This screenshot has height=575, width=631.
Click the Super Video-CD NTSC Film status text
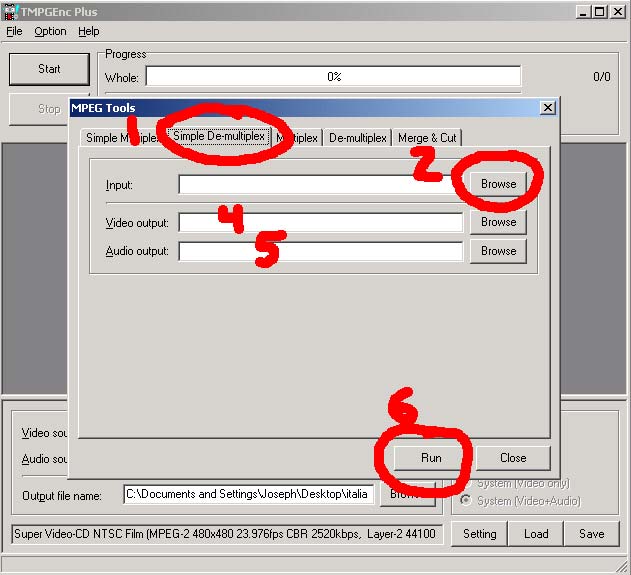227,534
